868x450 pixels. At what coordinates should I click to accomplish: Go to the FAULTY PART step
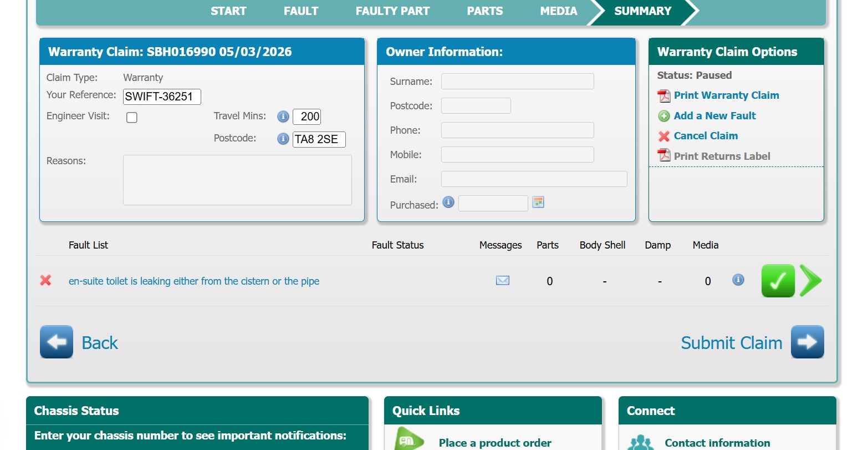point(392,11)
